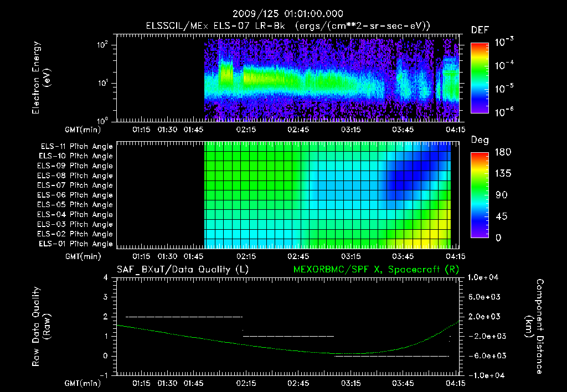Click the white data quality line at level 1

click(x=288, y=336)
